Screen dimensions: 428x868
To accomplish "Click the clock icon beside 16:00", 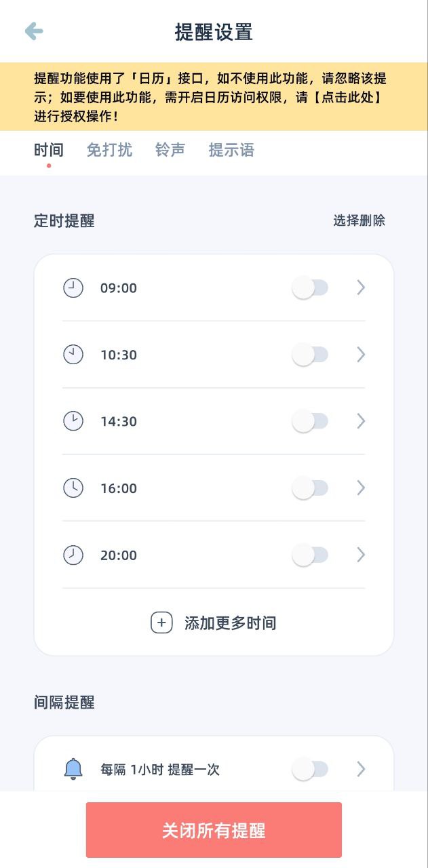I will [x=73, y=488].
